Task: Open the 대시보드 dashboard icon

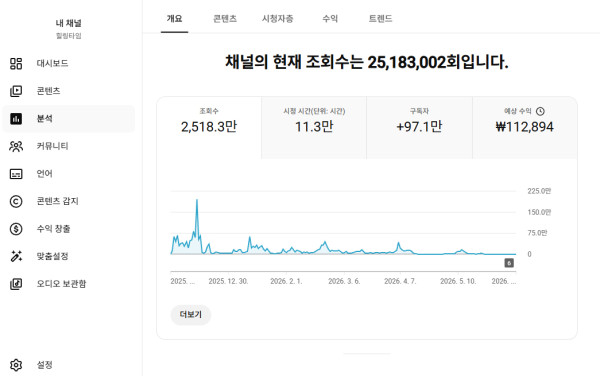Action: 16,63
